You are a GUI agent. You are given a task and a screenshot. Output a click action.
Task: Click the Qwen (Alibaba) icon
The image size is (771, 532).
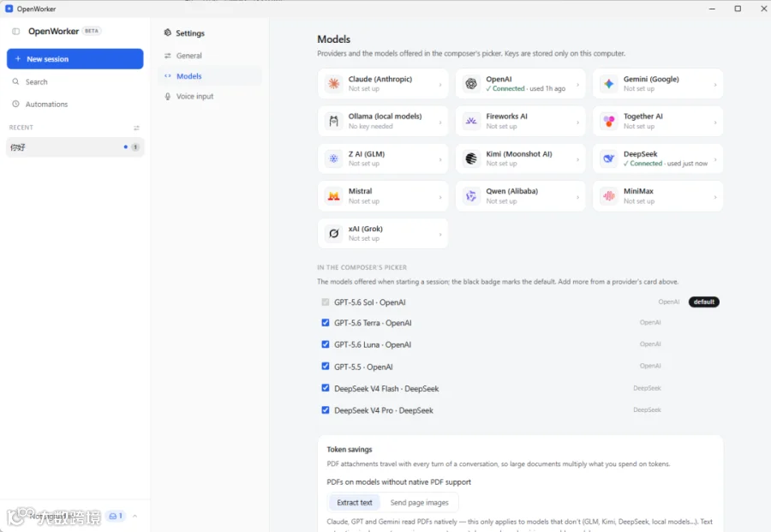471,196
